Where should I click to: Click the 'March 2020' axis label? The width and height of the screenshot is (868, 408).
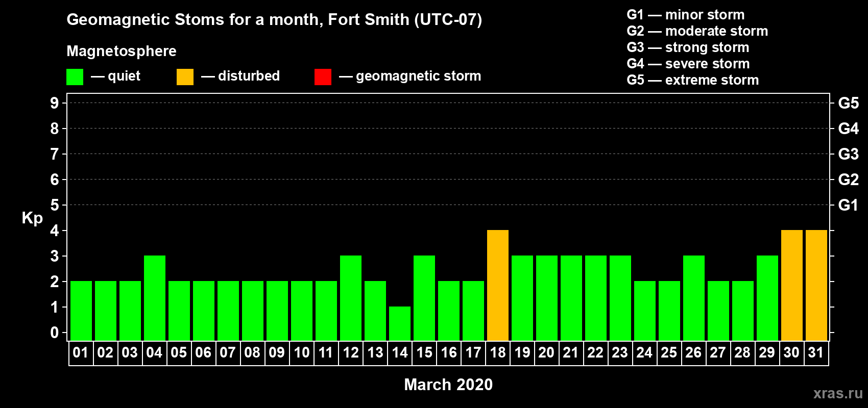pos(448,385)
